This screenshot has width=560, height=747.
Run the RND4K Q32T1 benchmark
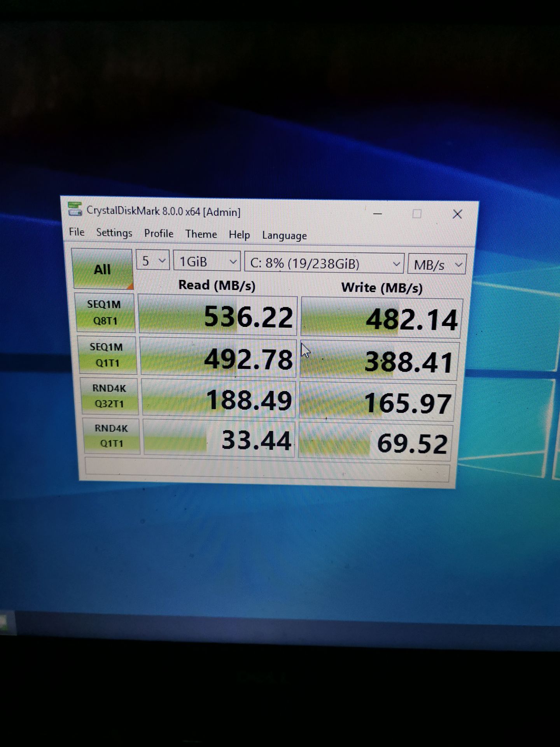point(109,396)
